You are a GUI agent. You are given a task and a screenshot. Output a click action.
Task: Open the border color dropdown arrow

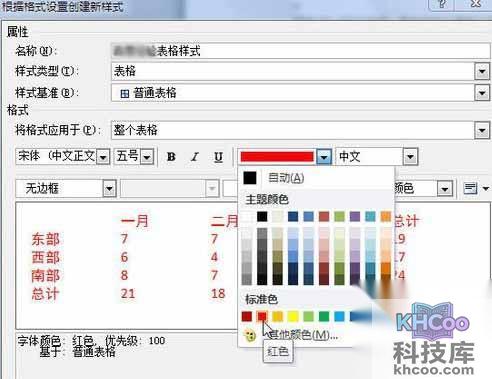445,189
